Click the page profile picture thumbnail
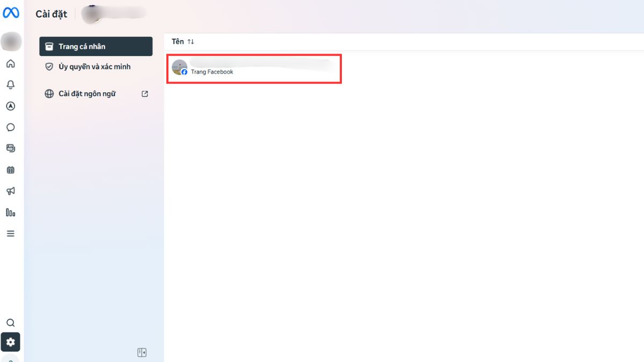Image resolution: width=644 pixels, height=362 pixels. (x=179, y=68)
